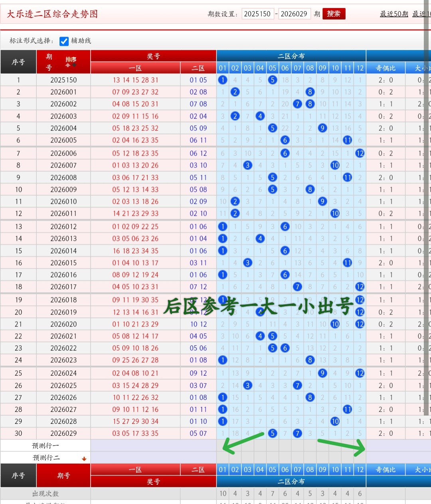Select front numbers 13 14 15 28 31
431x504 pixels.
[x=135, y=80]
